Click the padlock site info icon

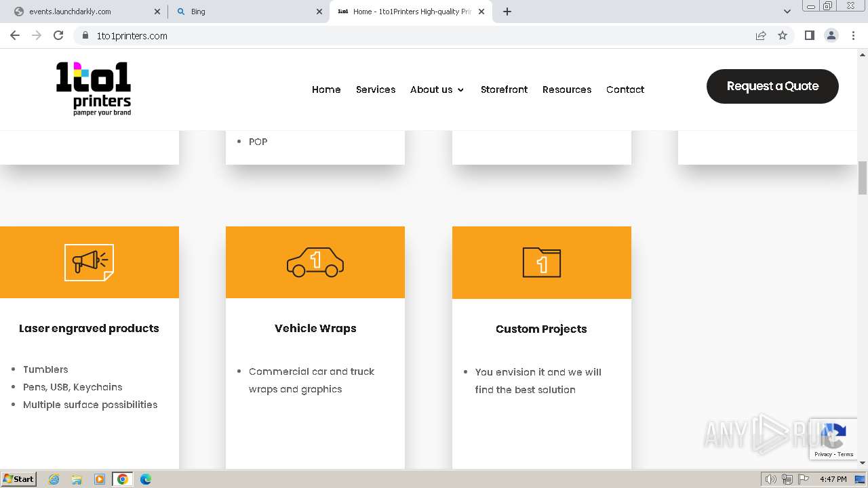pos(85,36)
